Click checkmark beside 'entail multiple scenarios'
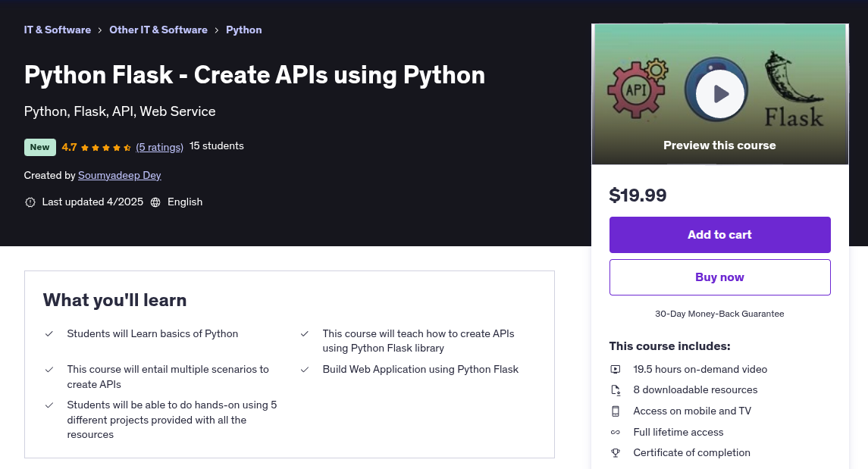Image resolution: width=868 pixels, height=469 pixels. click(49, 370)
